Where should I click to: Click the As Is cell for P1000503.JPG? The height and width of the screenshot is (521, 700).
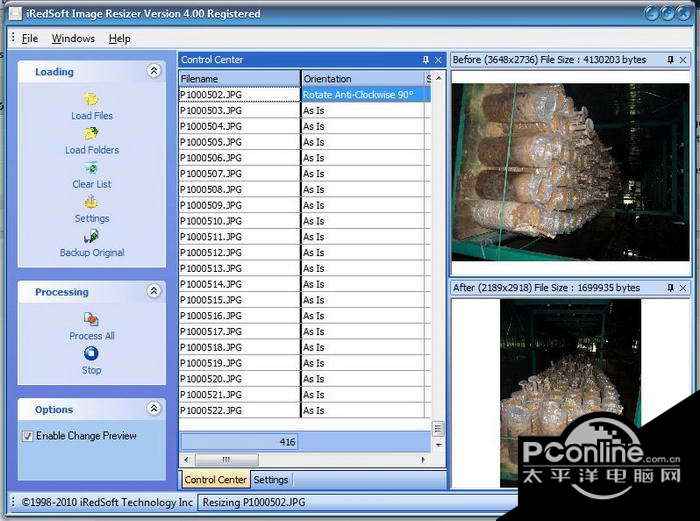coord(362,110)
